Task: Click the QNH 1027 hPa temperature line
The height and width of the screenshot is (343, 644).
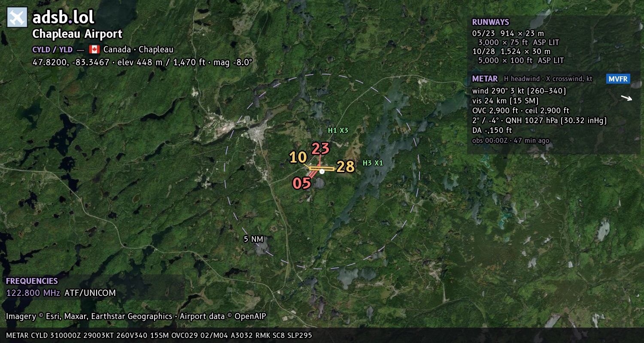Action: point(539,120)
